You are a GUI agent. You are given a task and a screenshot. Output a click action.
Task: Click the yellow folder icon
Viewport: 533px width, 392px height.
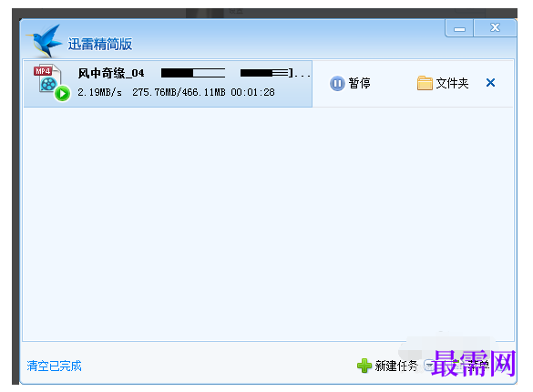(425, 83)
